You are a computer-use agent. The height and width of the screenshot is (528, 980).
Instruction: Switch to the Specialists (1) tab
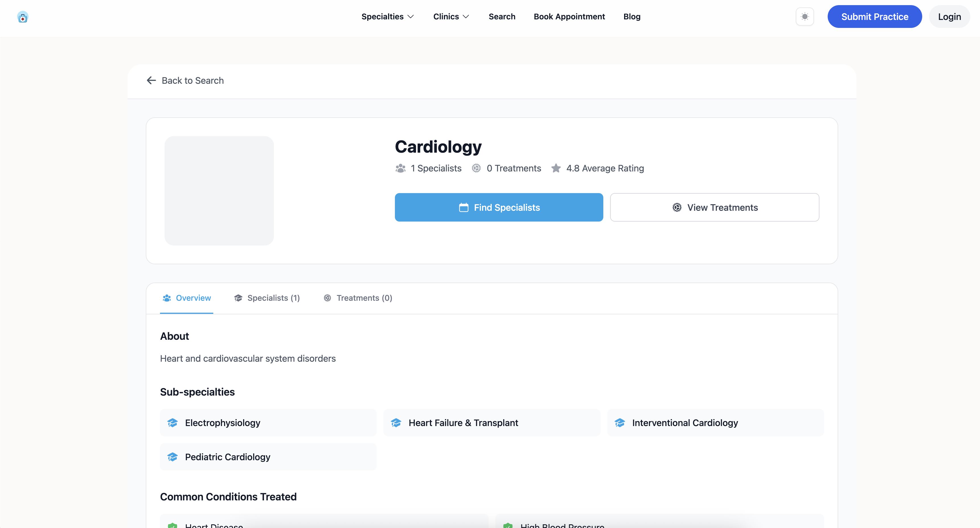(267, 298)
